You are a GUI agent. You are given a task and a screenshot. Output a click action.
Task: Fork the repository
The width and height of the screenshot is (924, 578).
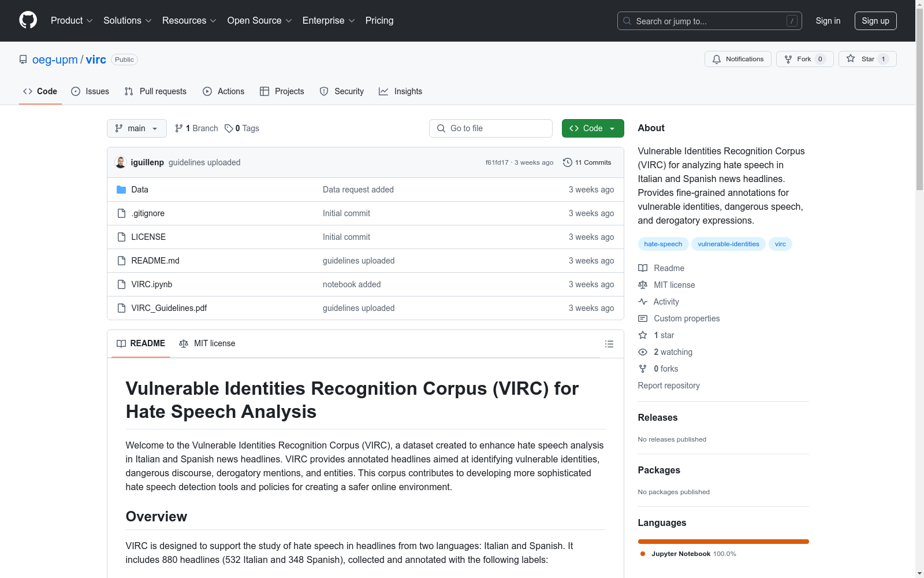pyautogui.click(x=804, y=59)
